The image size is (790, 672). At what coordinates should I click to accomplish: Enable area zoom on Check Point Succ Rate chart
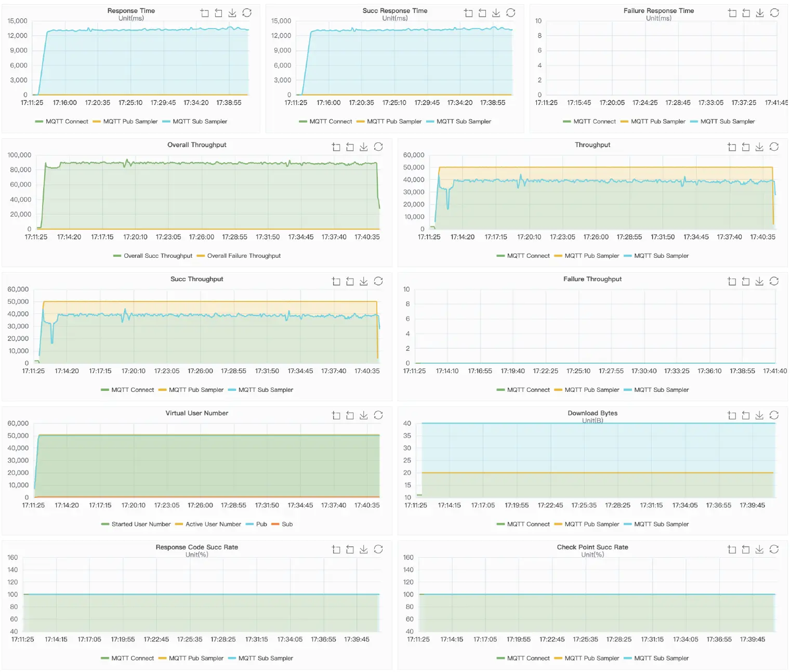coord(732,549)
